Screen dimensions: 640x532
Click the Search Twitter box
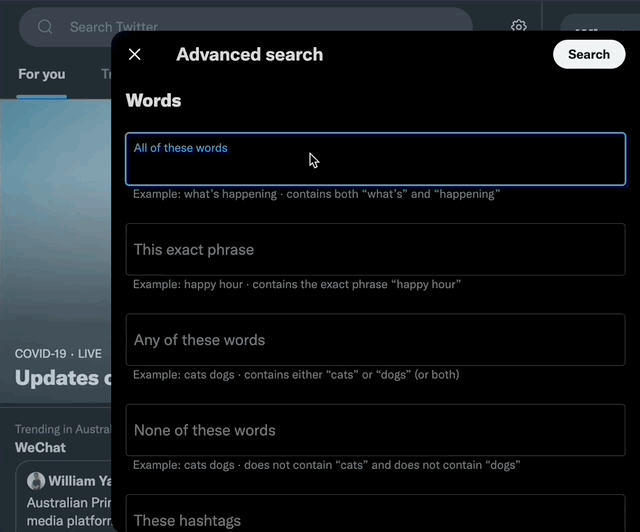pos(246,27)
